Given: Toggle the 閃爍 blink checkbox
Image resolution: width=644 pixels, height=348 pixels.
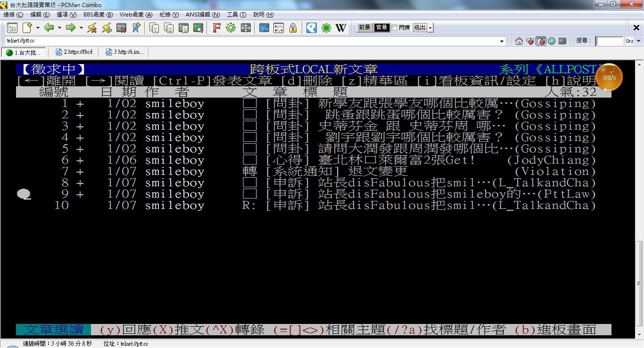Looking at the screenshot, I should click(394, 27).
